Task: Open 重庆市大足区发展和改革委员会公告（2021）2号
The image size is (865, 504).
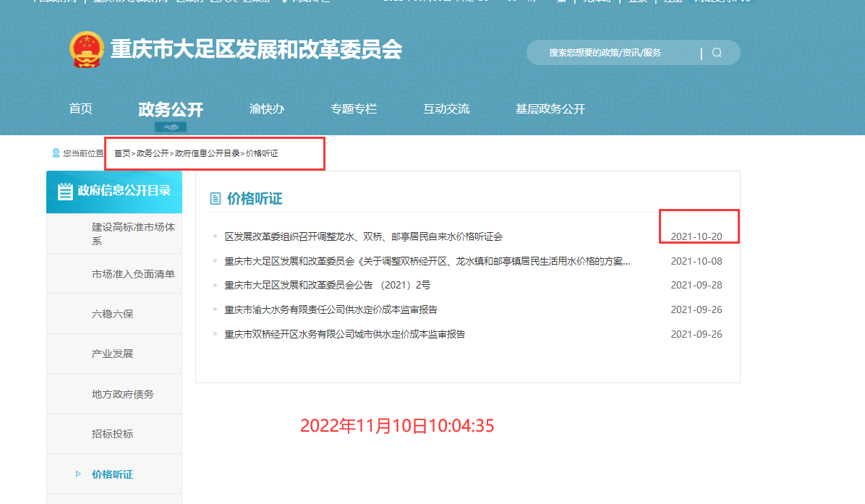Action: click(x=327, y=285)
